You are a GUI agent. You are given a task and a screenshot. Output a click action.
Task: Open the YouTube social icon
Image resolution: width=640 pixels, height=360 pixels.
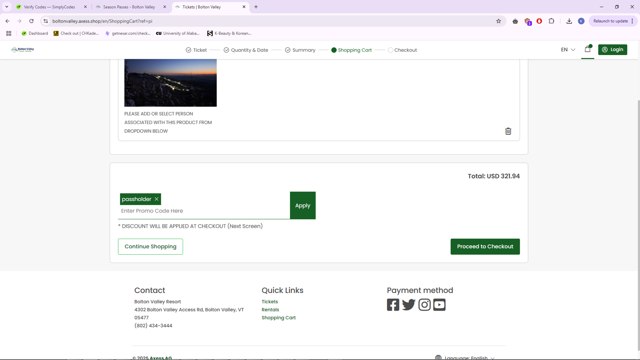click(439, 305)
